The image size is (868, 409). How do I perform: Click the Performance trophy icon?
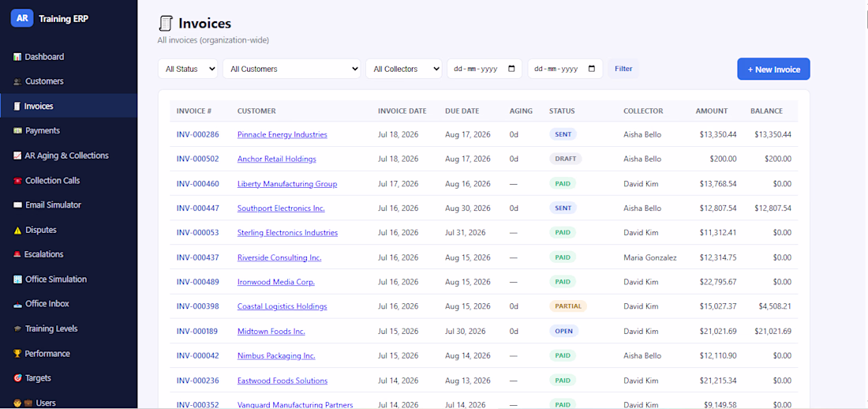17,354
